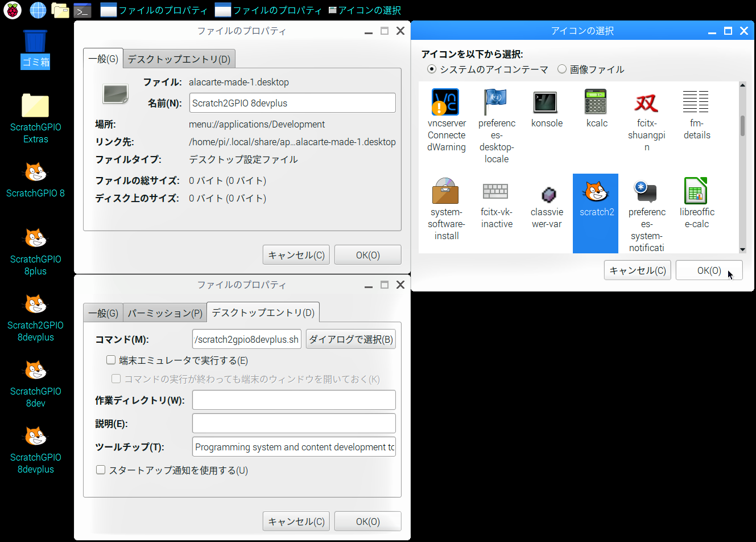Click icon list scrollbar up arrow
Screen dimensions: 756x542
[x=742, y=85]
